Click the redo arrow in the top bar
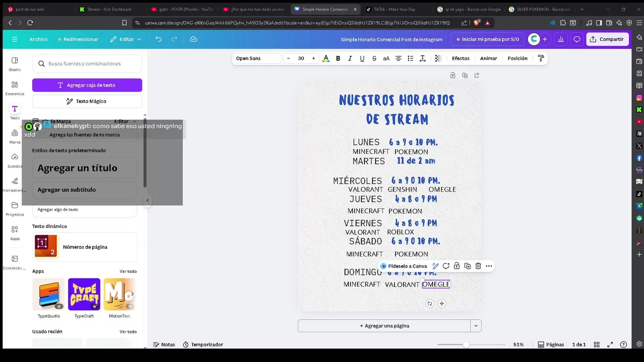The image size is (644, 362). coord(174,39)
